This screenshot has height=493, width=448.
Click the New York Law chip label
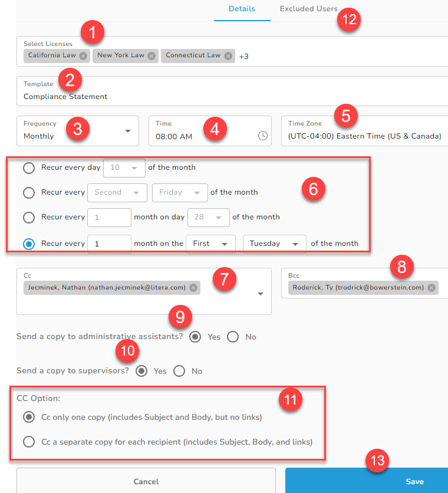(x=121, y=55)
